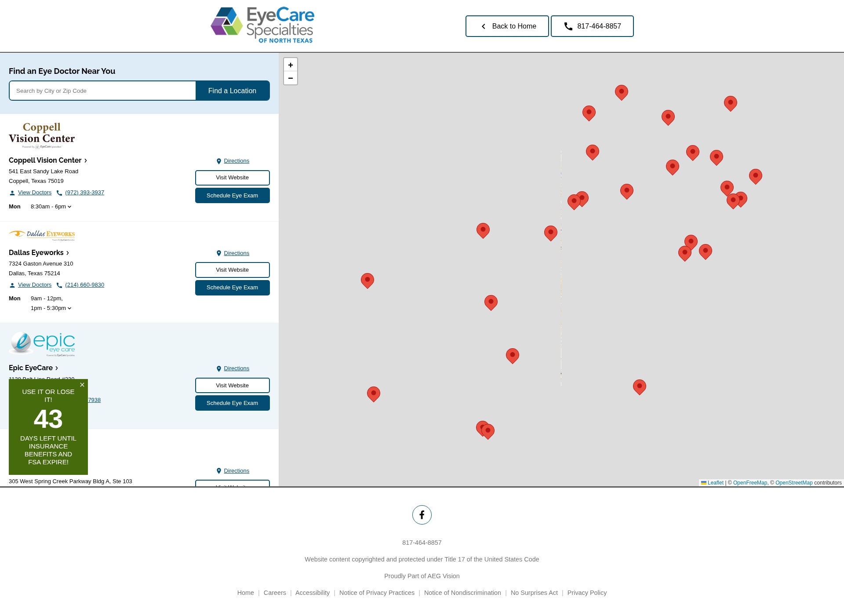
Task: Open the No Surprises Act link
Action: pos(534,593)
